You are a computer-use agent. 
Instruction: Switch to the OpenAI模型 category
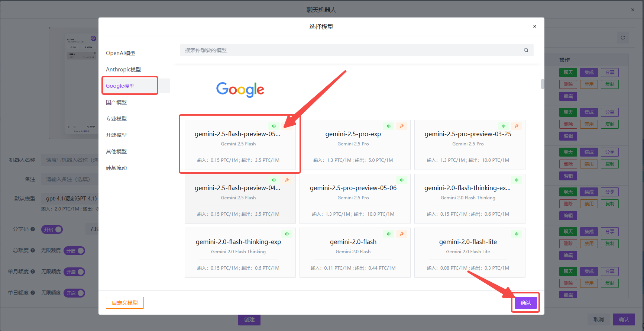point(120,53)
